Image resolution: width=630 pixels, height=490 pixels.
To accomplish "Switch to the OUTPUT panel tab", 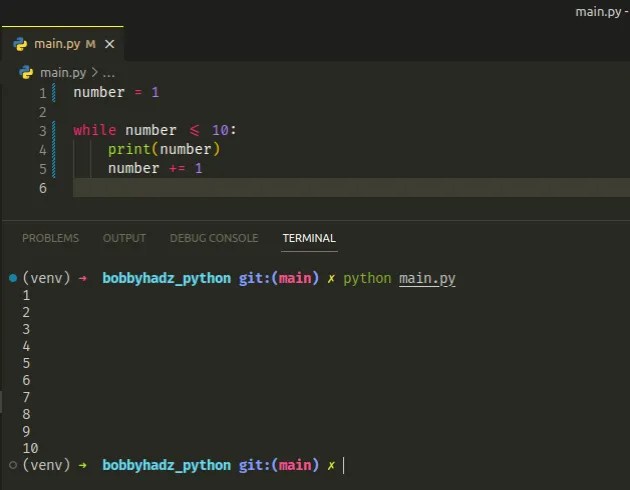I will pos(124,238).
